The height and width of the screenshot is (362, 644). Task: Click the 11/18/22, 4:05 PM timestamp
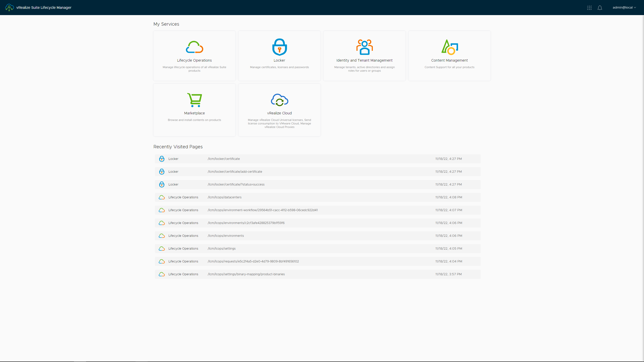pyautogui.click(x=449, y=249)
